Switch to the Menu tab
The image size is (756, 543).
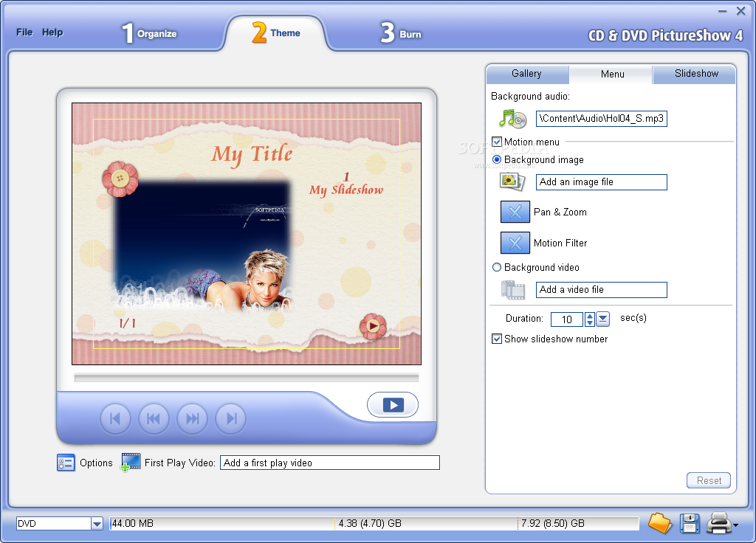[611, 75]
